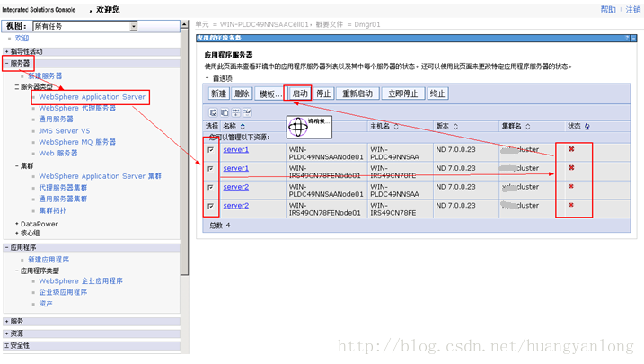Open 代理服务器集群 navigation item
The height and width of the screenshot is (364, 644).
pyautogui.click(x=63, y=187)
